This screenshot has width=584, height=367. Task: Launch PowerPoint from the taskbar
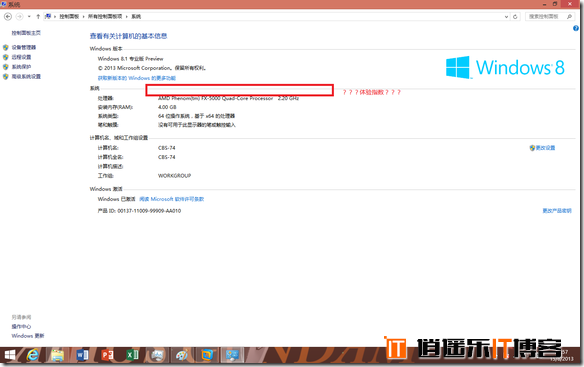click(108, 355)
